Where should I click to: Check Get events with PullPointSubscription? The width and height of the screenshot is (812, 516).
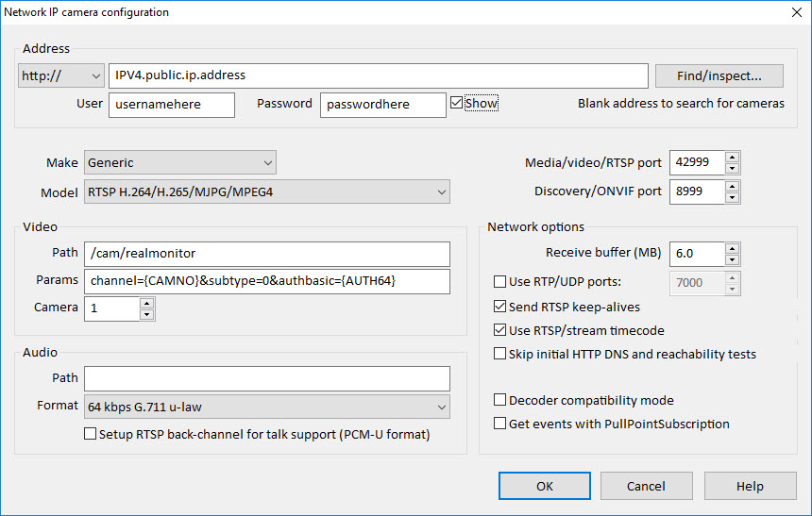coord(499,424)
